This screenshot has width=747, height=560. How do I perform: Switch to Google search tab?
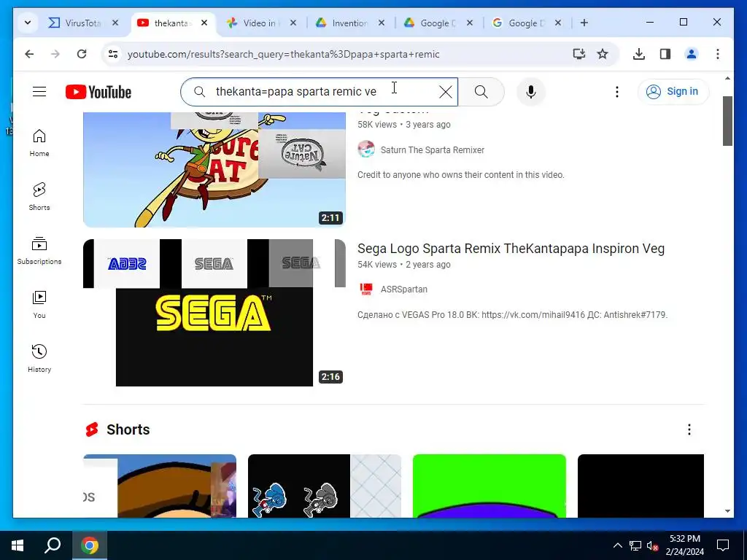click(519, 23)
